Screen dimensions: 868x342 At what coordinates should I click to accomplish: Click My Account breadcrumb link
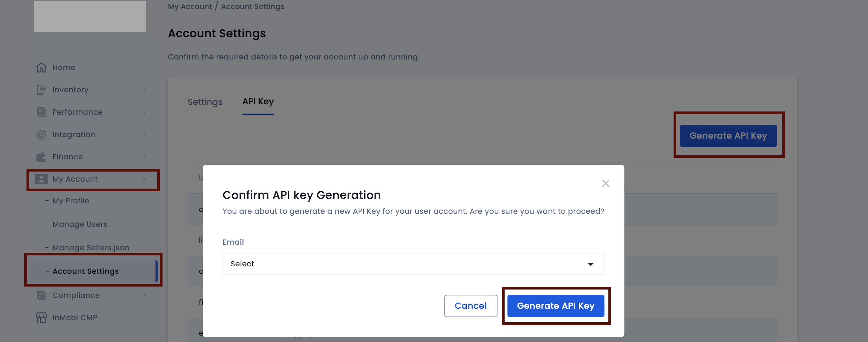pyautogui.click(x=190, y=6)
